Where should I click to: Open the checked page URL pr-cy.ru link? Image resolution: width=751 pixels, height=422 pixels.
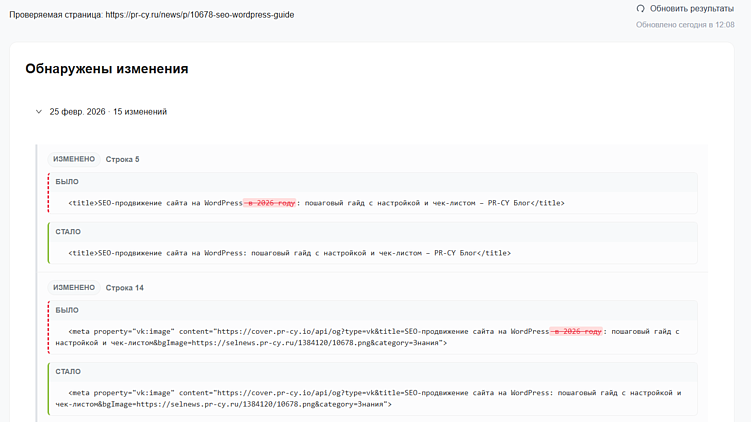[200, 15]
